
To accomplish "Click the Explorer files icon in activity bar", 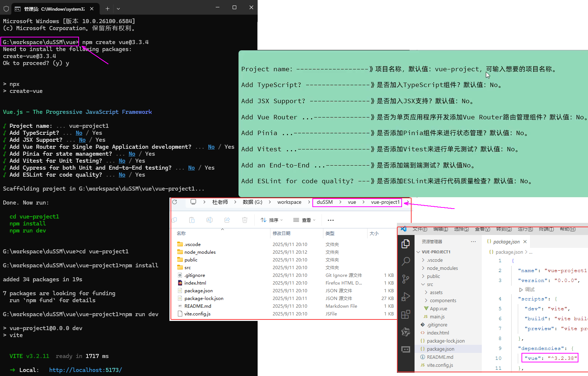I will pyautogui.click(x=406, y=244).
